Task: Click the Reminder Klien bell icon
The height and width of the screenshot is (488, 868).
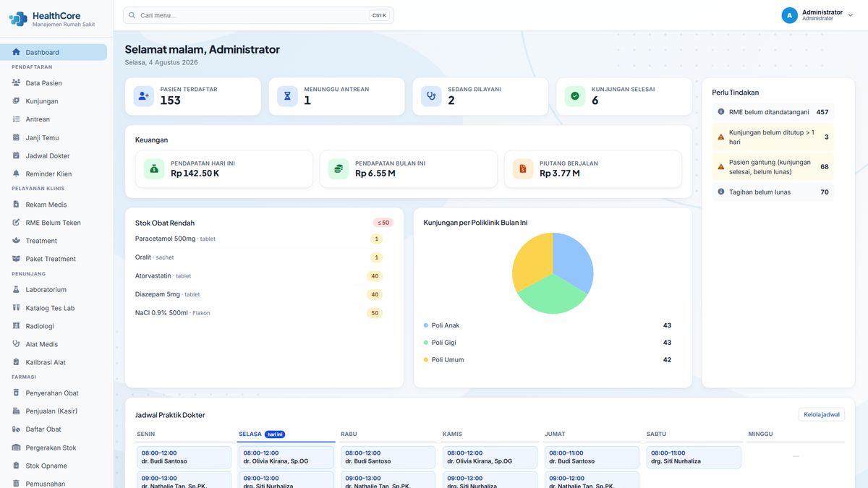Action: (16, 174)
